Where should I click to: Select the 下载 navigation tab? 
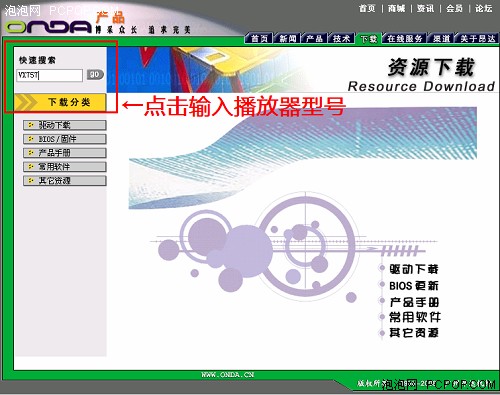[368, 39]
